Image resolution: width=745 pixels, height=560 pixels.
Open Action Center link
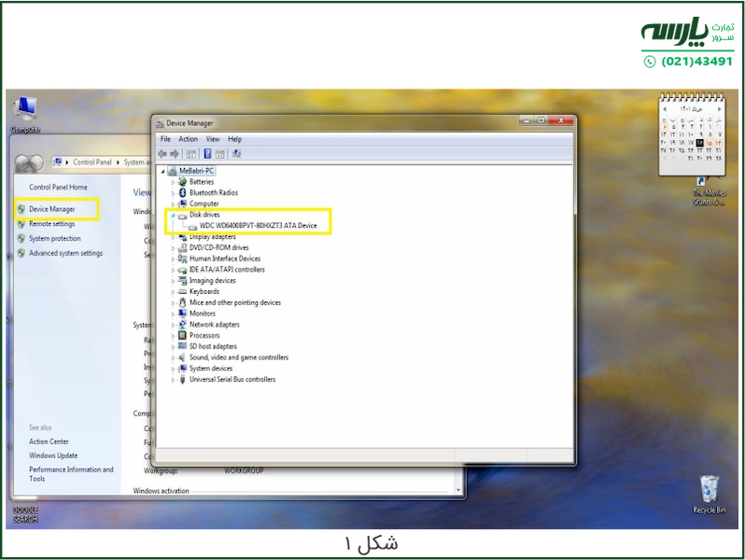point(49,441)
